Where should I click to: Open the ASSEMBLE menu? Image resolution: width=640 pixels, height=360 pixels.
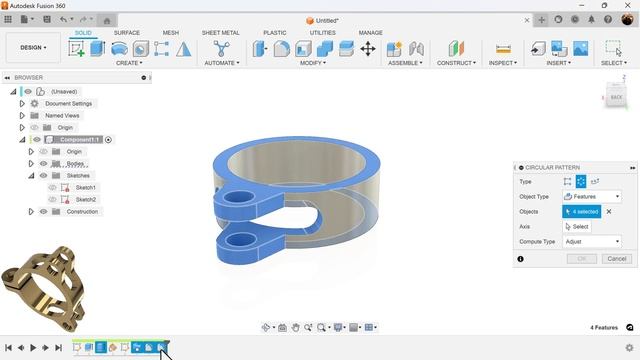click(x=405, y=63)
